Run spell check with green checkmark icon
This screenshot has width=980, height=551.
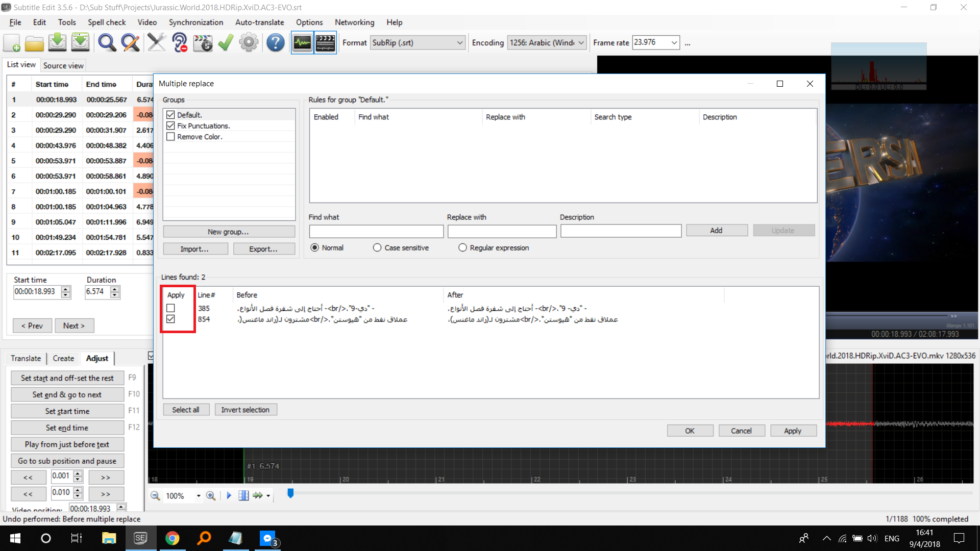[225, 43]
